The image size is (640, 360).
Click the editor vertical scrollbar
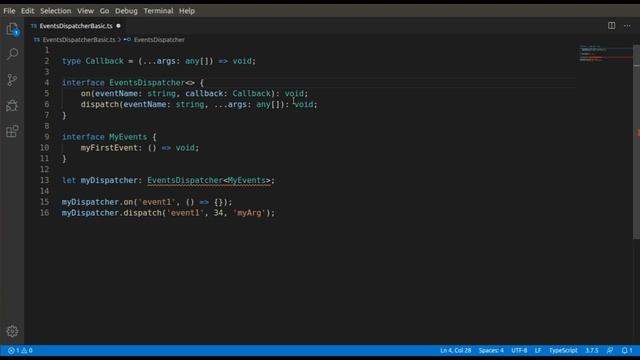[636, 141]
